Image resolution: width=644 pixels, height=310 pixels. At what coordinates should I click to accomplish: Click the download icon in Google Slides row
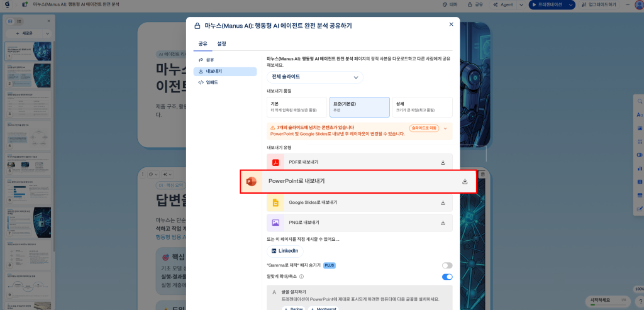click(x=443, y=202)
